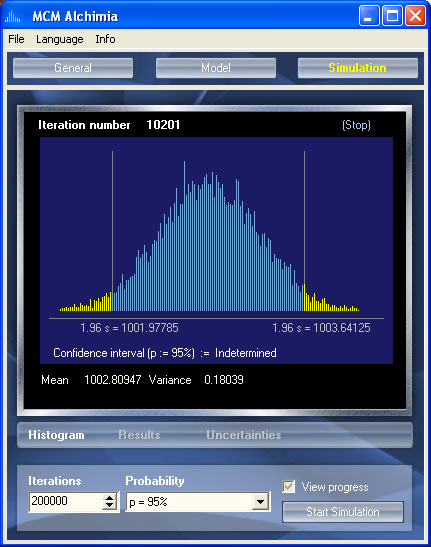Screen dimensions: 431x547
Task: Open the Info menu
Action: pos(105,39)
